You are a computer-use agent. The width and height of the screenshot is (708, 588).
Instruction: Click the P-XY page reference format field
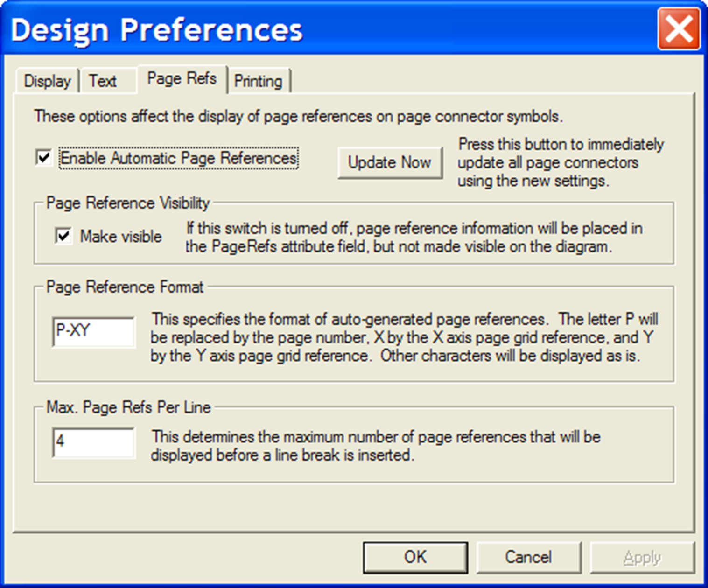94,331
